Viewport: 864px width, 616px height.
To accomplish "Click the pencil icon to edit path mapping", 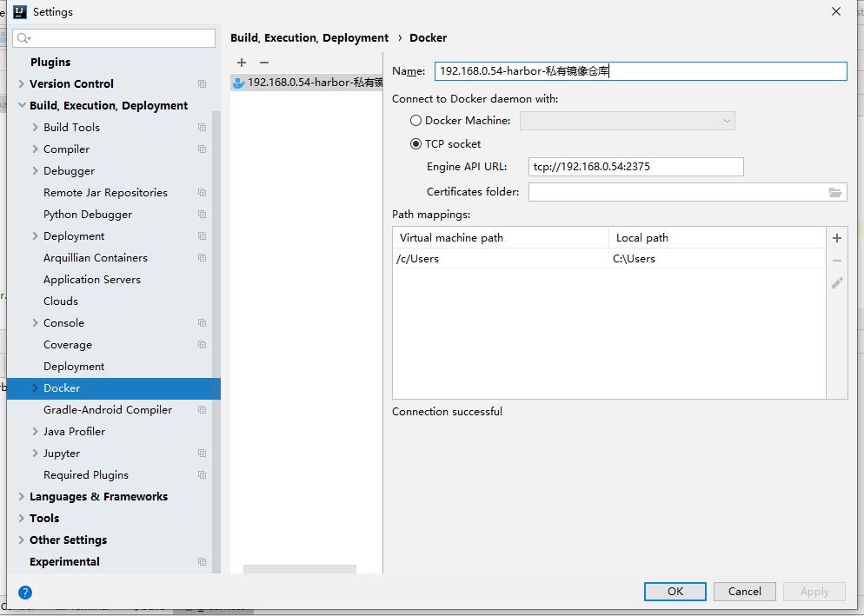I will [x=837, y=283].
